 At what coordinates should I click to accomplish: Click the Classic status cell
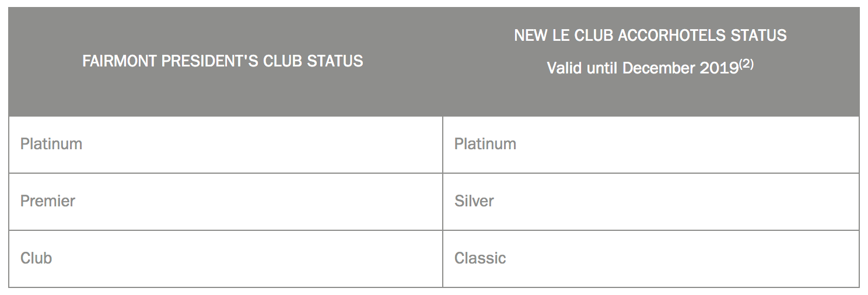pyautogui.click(x=480, y=258)
